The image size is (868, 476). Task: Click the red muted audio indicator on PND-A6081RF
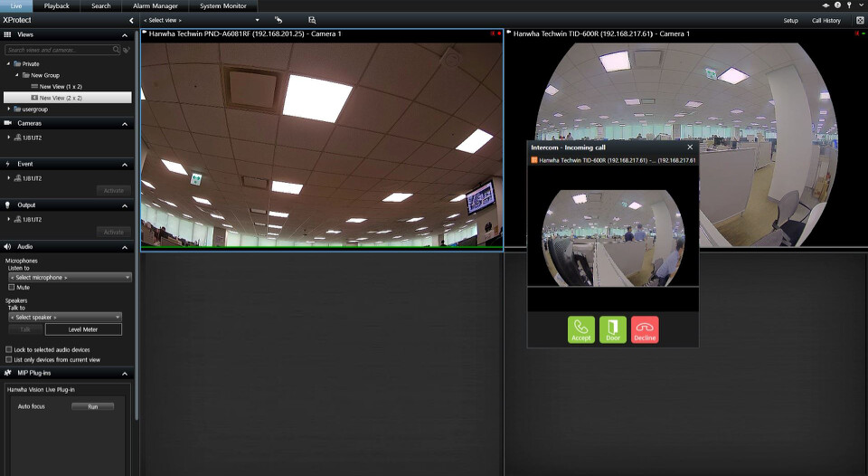492,33
